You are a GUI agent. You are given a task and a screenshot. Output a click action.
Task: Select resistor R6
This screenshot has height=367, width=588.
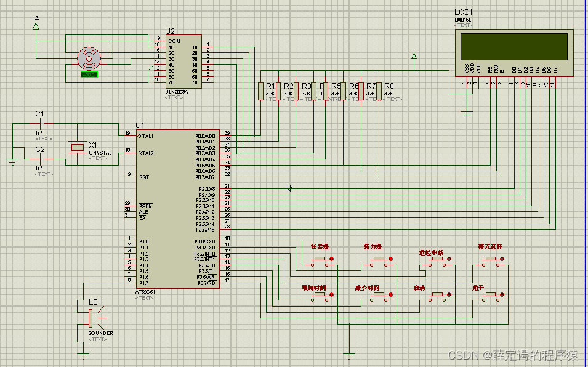pos(343,91)
